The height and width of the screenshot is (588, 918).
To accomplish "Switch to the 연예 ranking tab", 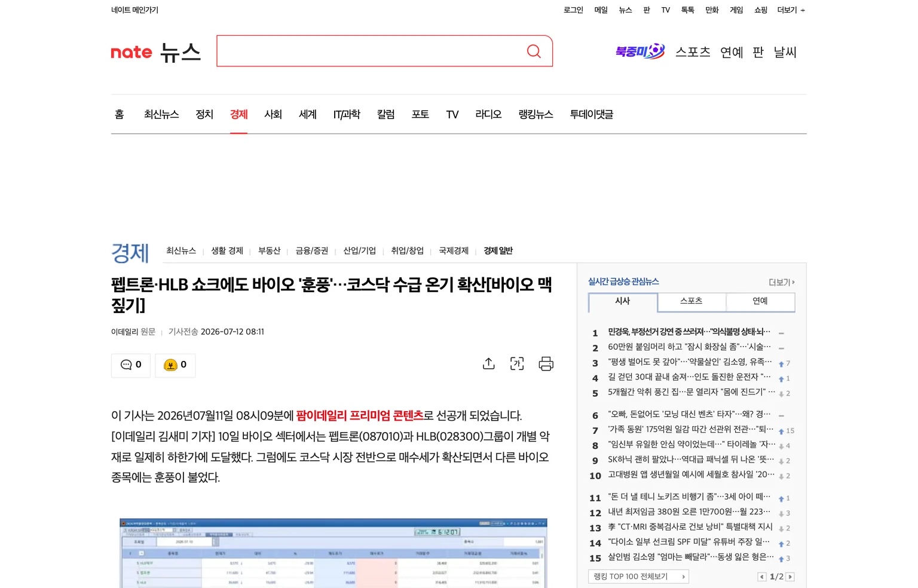I will [x=760, y=301].
